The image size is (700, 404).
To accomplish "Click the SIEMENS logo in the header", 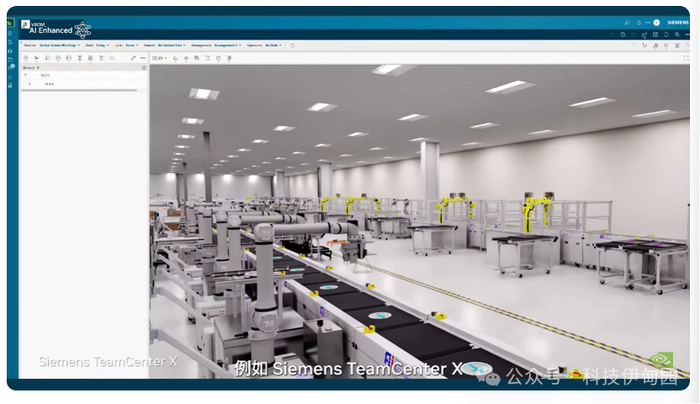I will pos(678,22).
